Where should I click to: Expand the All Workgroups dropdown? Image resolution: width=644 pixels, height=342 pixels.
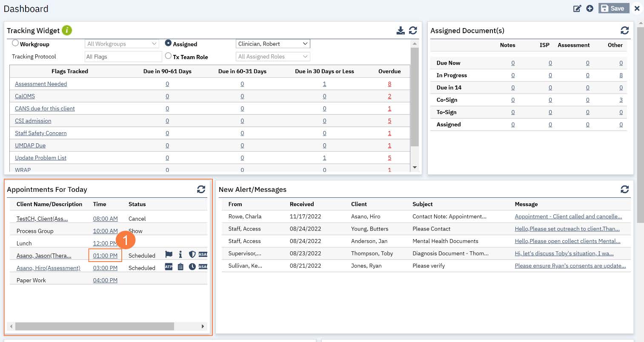[122, 44]
